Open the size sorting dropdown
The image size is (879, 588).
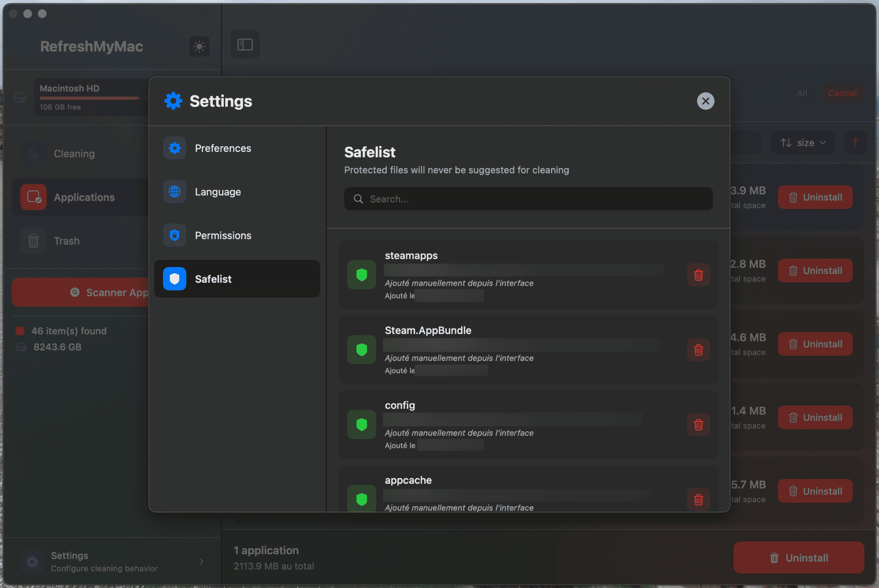803,142
